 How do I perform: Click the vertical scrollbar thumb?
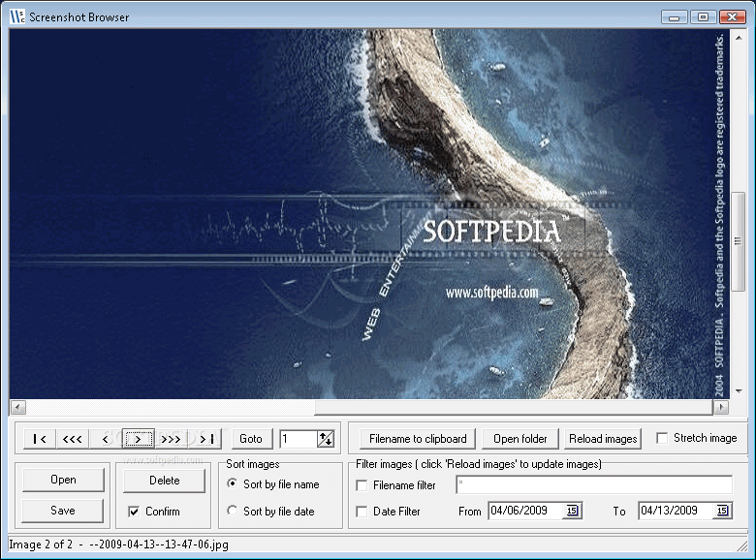739,241
